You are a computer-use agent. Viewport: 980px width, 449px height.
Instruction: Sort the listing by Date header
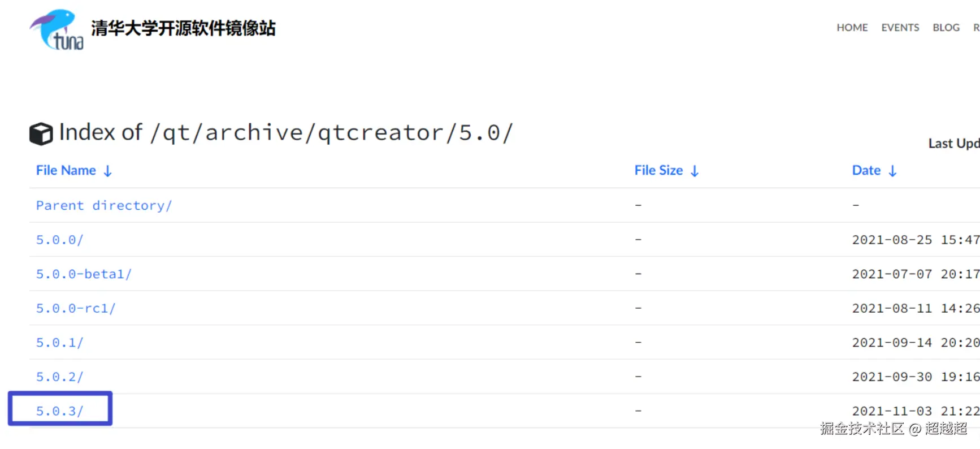pos(866,171)
